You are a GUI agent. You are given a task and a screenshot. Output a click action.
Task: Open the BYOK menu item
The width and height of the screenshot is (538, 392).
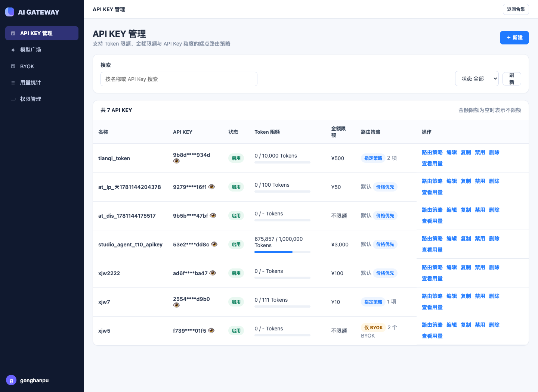(x=42, y=66)
